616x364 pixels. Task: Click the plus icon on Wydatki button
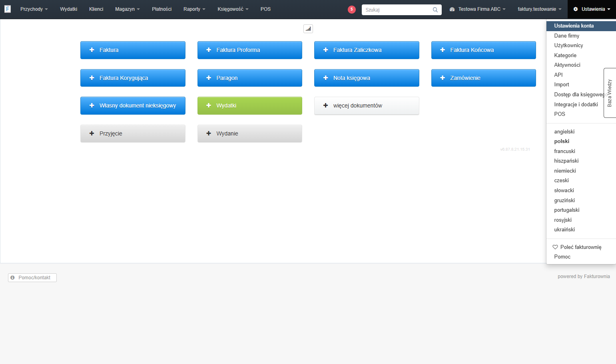(x=209, y=105)
